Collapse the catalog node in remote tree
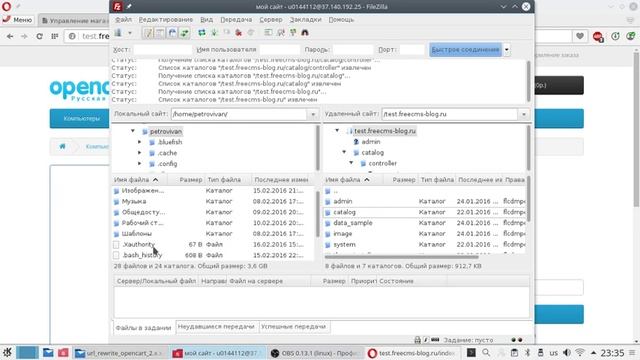The image size is (640, 360). coord(344,152)
